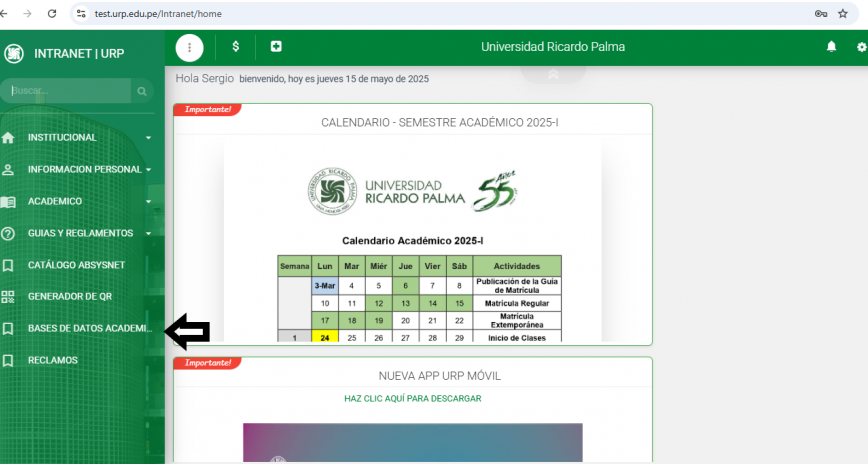Viewport: 868px width, 464px height.
Task: Open CATÁLOGO ABSYSNET menu item
Action: pos(77,265)
